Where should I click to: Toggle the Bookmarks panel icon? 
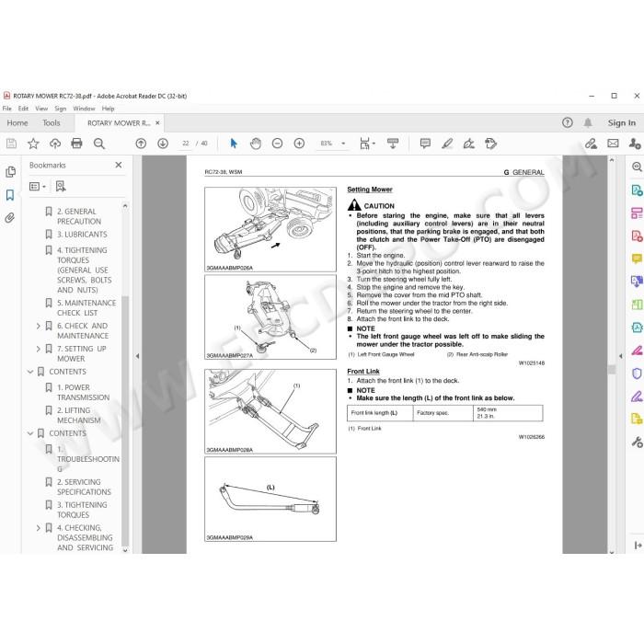click(10, 195)
